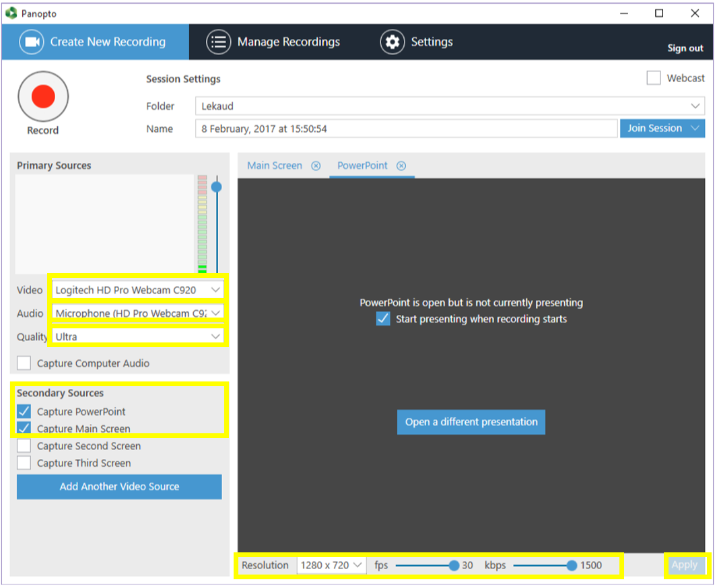Click the audio level meter bars
Image resolution: width=717 pixels, height=588 pixels.
click(x=203, y=224)
